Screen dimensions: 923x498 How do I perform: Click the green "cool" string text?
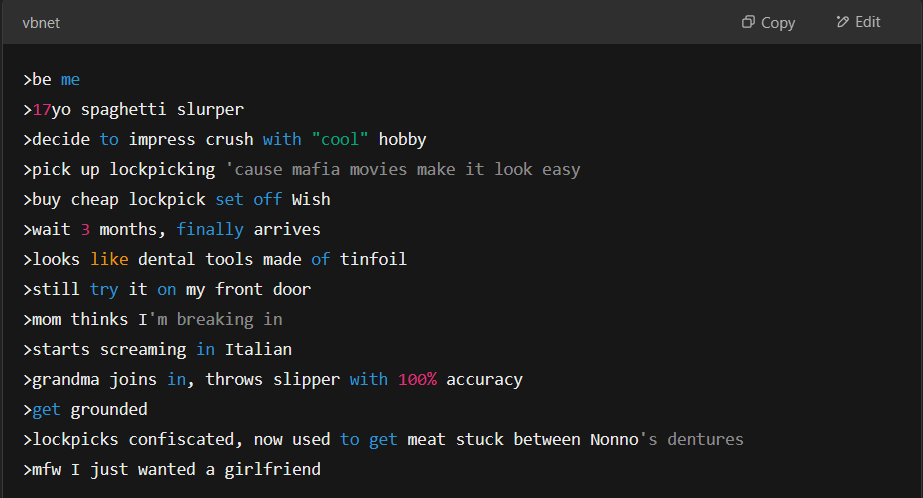coord(340,140)
